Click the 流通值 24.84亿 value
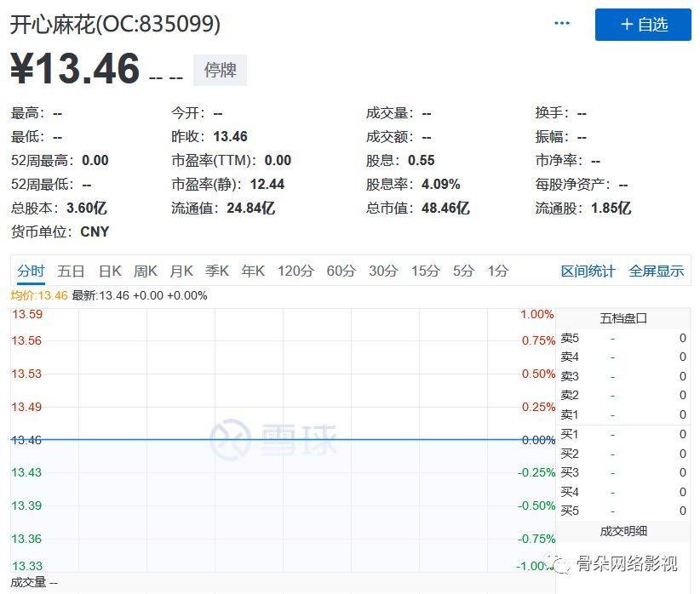 [251, 208]
